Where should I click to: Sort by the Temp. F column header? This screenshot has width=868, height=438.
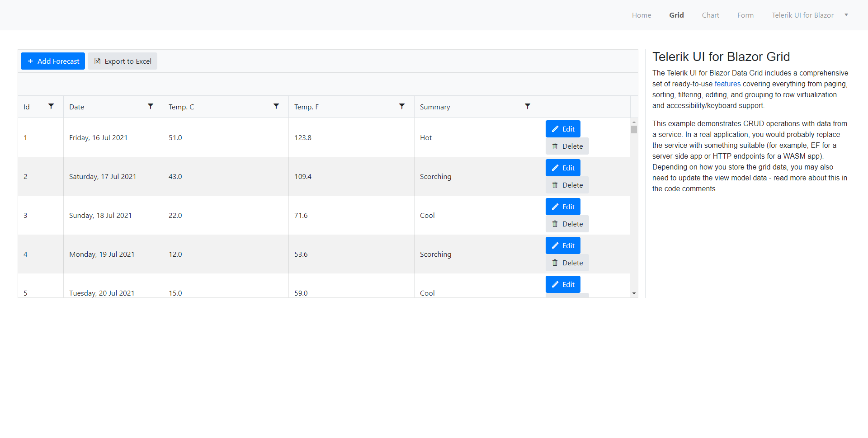307,107
